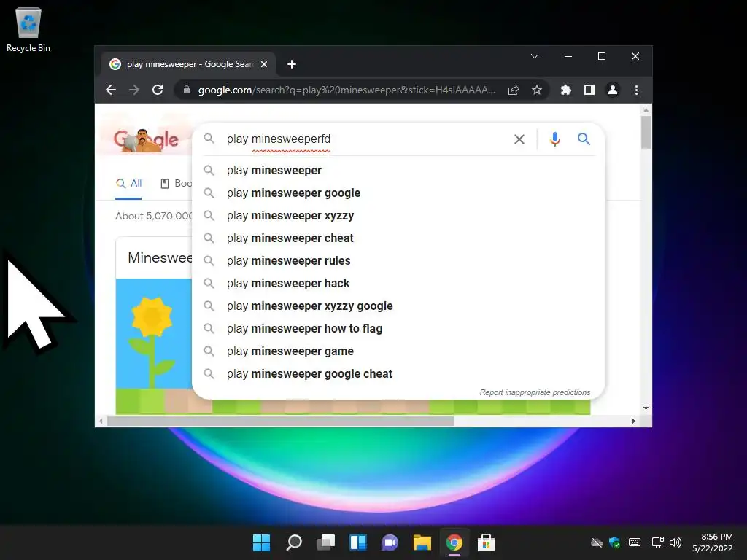
Task: Open the share this page icon
Action: pos(513,90)
